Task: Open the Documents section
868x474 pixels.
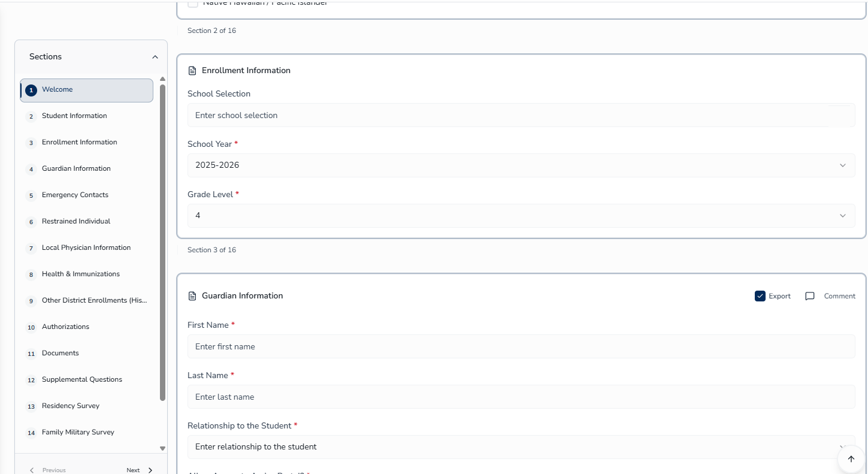Action: coord(87,354)
